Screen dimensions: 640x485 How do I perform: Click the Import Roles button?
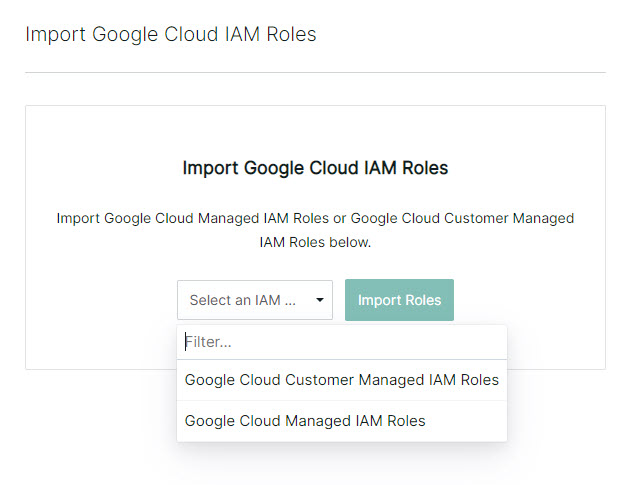pyautogui.click(x=399, y=300)
